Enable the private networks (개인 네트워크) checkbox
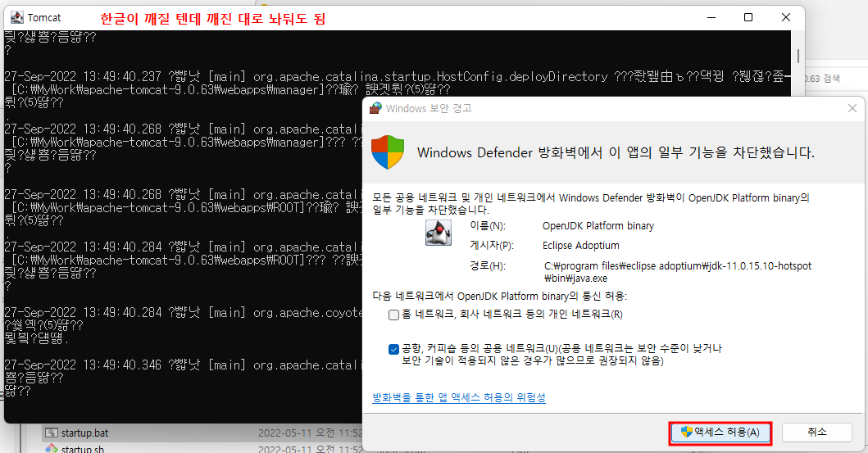The height and width of the screenshot is (453, 868). (x=393, y=315)
